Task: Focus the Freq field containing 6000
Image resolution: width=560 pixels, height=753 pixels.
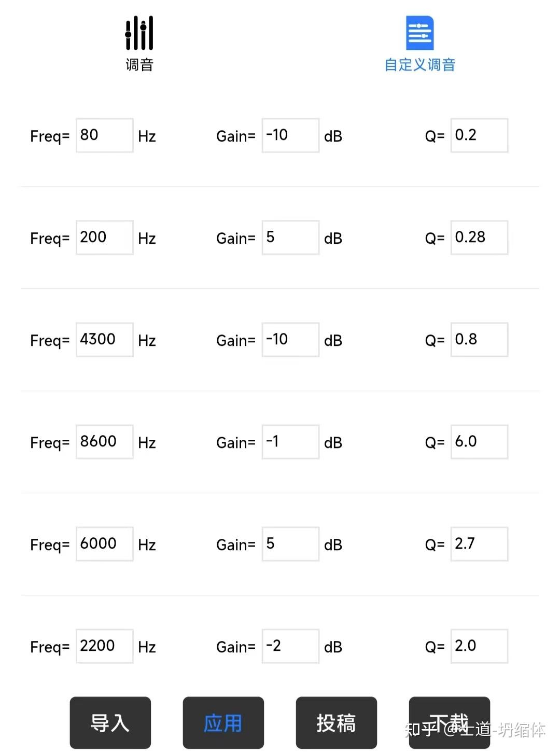Action: (x=104, y=544)
